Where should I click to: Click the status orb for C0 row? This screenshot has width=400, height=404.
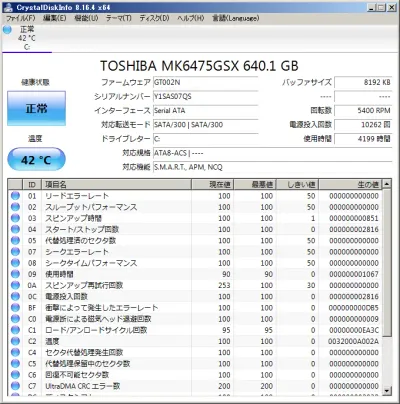[x=15, y=319]
